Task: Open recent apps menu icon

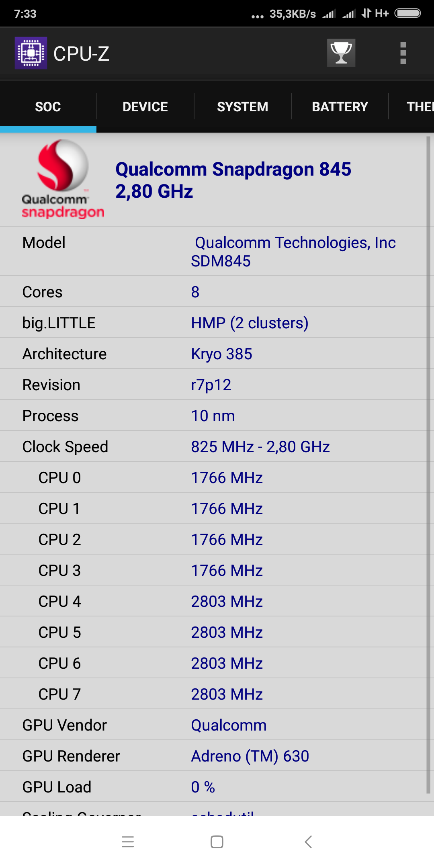Action: coord(128,841)
